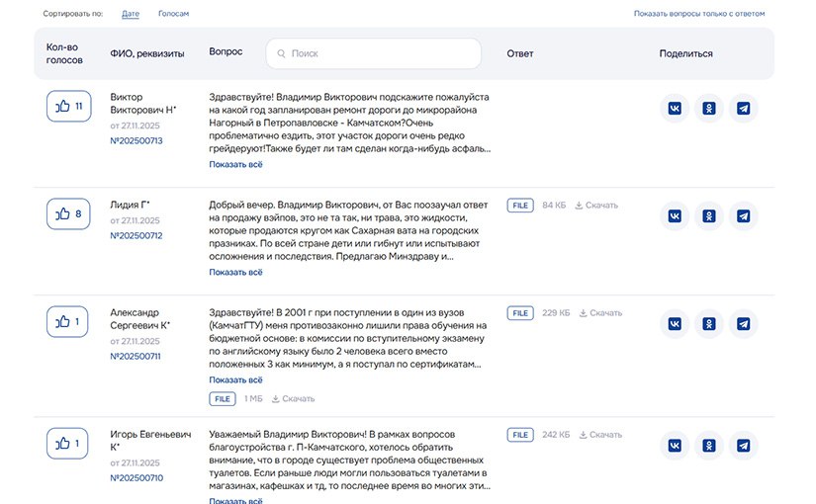Share Лидия Г's question on Odnoklassniki
The height and width of the screenshot is (504, 816).
pyautogui.click(x=709, y=215)
